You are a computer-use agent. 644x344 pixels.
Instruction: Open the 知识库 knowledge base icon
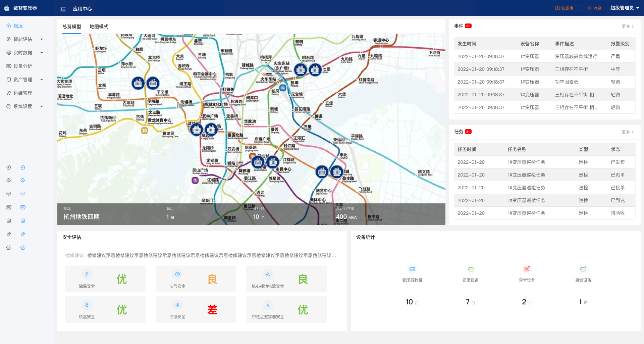(557, 8)
